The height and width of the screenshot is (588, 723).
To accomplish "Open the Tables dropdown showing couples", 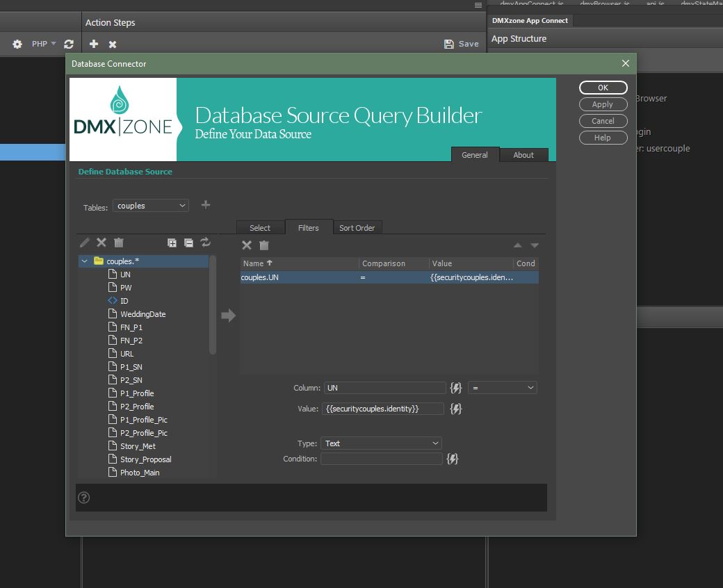I will 151,206.
